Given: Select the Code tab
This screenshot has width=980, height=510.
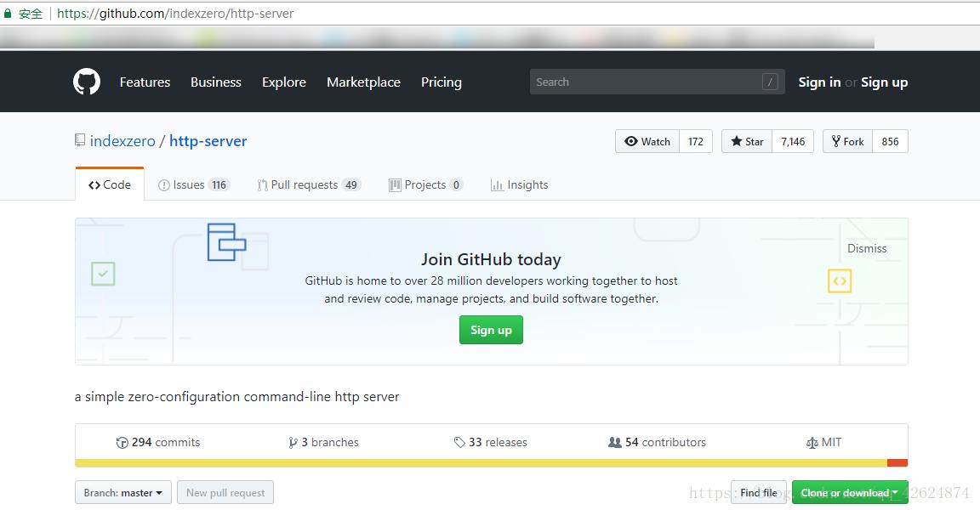Looking at the screenshot, I should coord(110,184).
